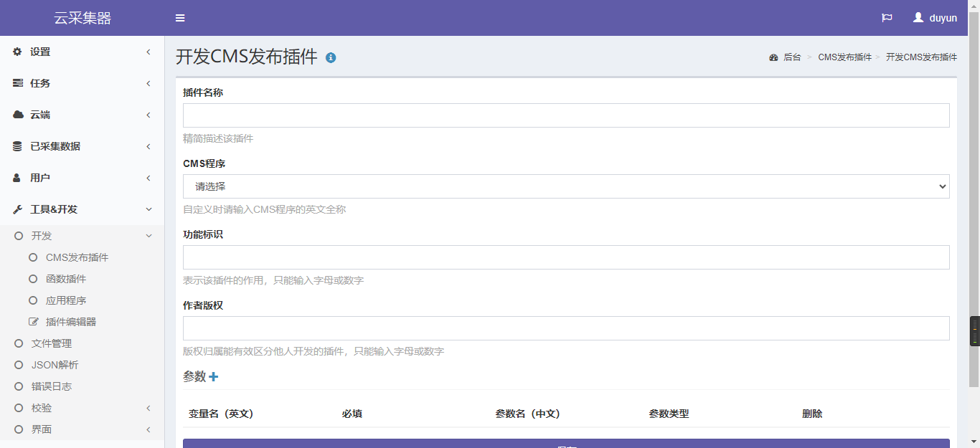This screenshot has height=448, width=980.
Task: Click the CMS发布插件 breadcrumb link
Action: click(x=844, y=57)
